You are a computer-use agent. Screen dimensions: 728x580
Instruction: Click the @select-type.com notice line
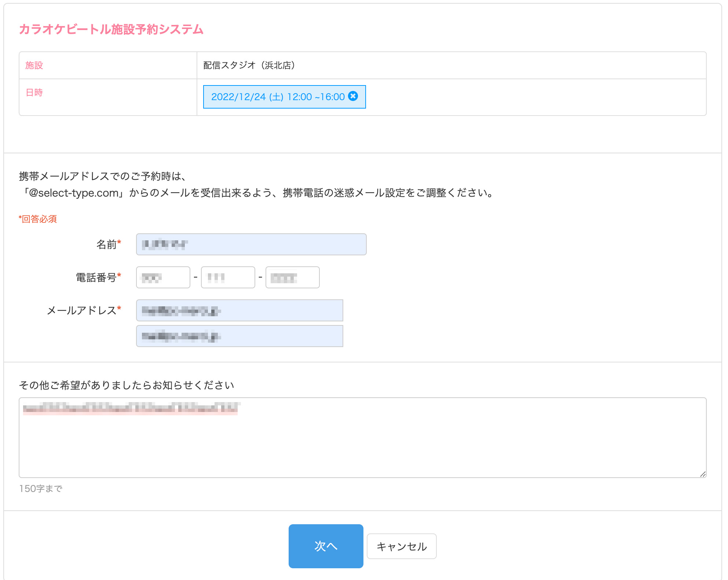258,193
